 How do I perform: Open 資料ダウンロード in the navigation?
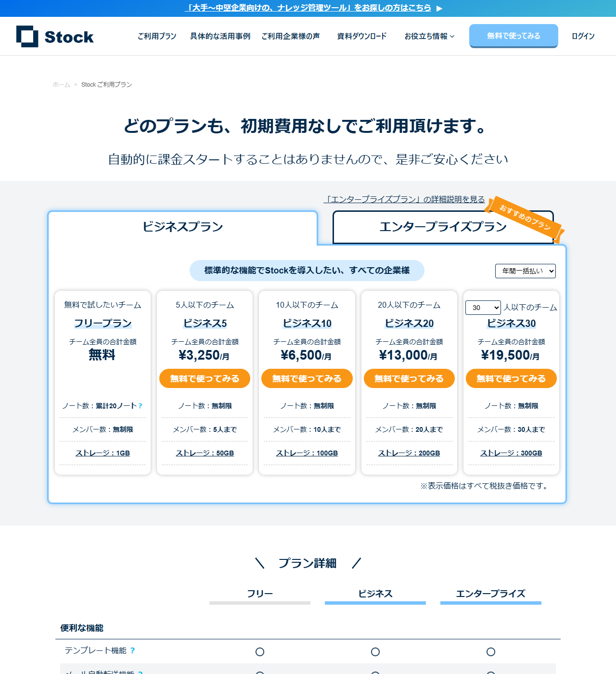pyautogui.click(x=362, y=36)
